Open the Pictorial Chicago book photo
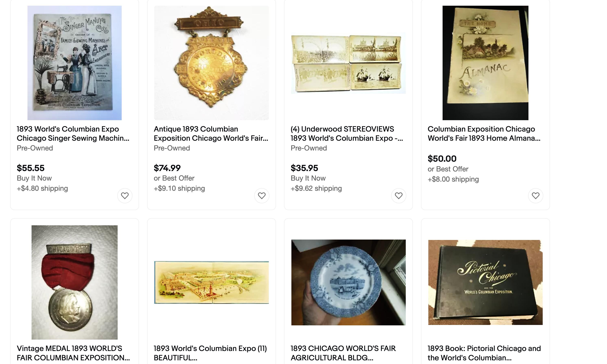 click(485, 282)
